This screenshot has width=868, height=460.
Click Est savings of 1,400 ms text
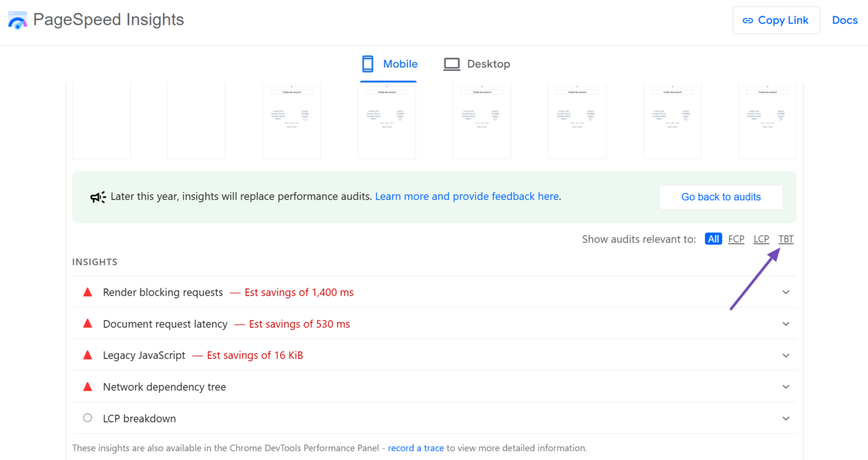(299, 293)
